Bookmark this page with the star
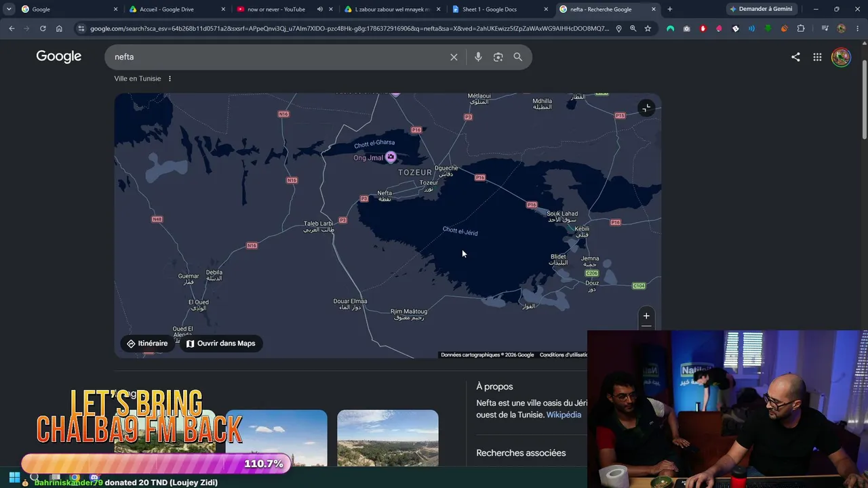Image resolution: width=868 pixels, height=488 pixels. (648, 28)
